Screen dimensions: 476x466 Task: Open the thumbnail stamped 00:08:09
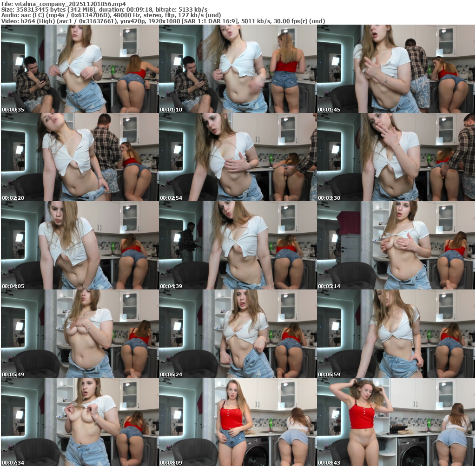click(238, 422)
